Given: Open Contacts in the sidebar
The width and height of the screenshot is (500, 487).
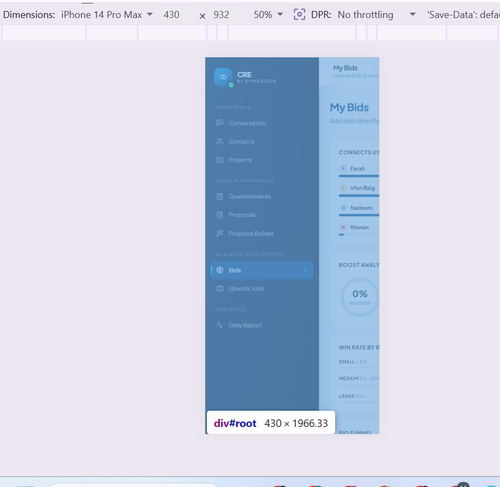Looking at the screenshot, I should coord(262,141).
